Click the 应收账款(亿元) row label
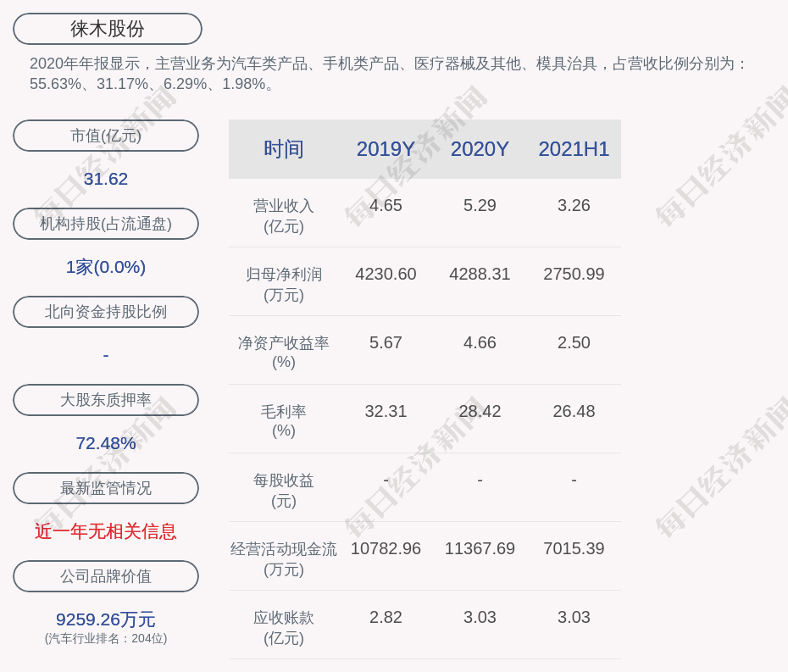This screenshot has height=672, width=788. click(284, 628)
